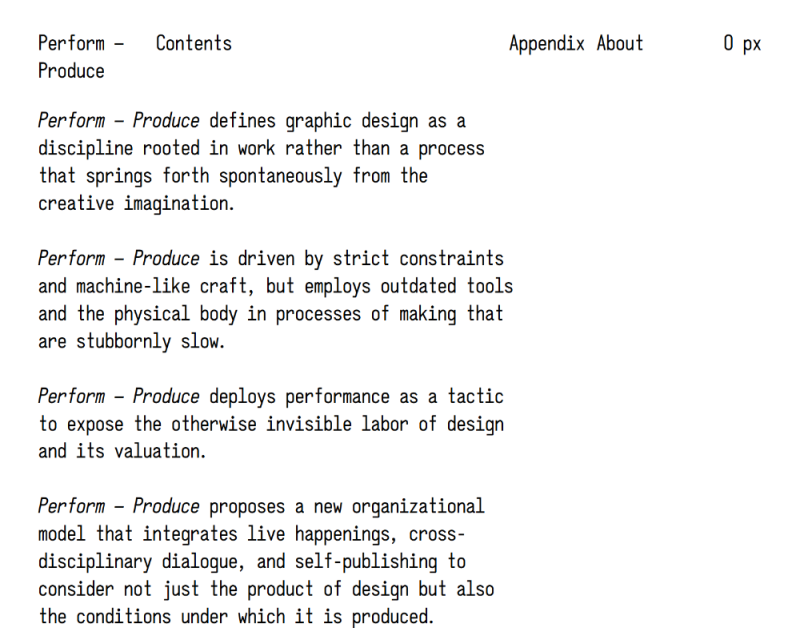Screen dimensions: 800x628
Task: Open the Appendix page
Action: 546,44
